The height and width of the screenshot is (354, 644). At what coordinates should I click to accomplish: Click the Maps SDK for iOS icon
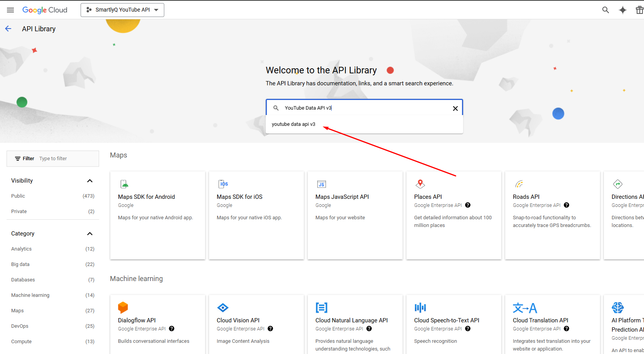click(223, 184)
